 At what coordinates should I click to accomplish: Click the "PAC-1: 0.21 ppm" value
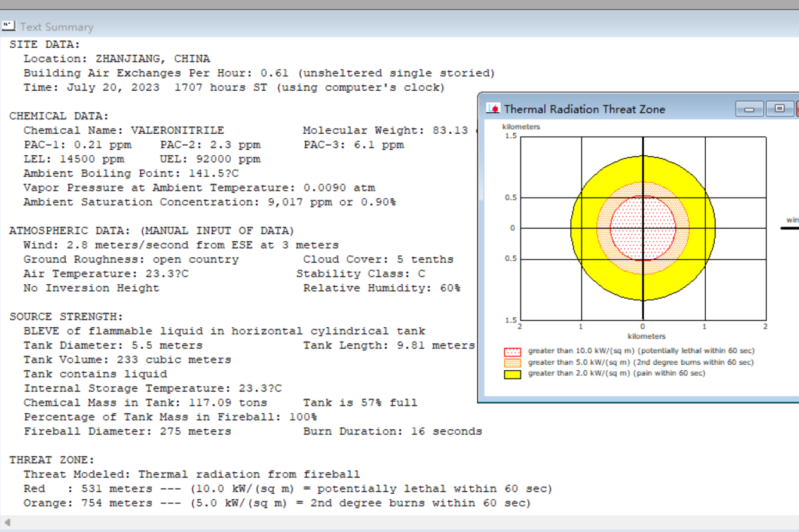pyautogui.click(x=78, y=144)
